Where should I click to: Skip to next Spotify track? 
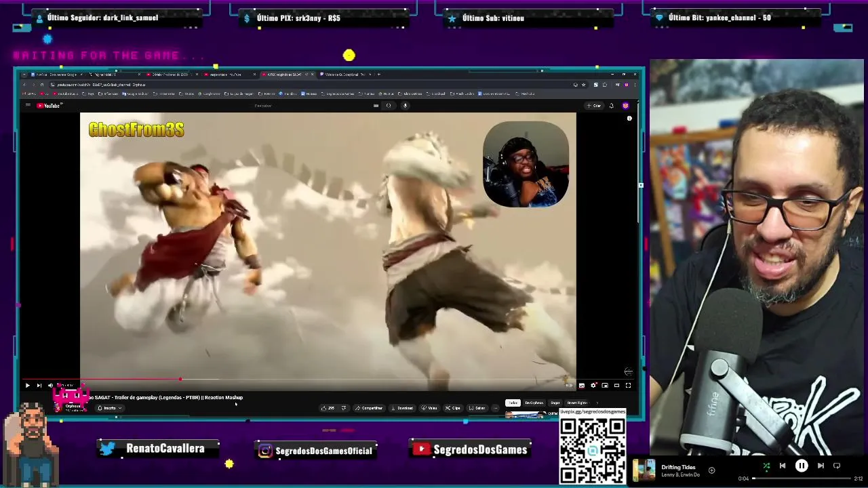click(x=821, y=466)
